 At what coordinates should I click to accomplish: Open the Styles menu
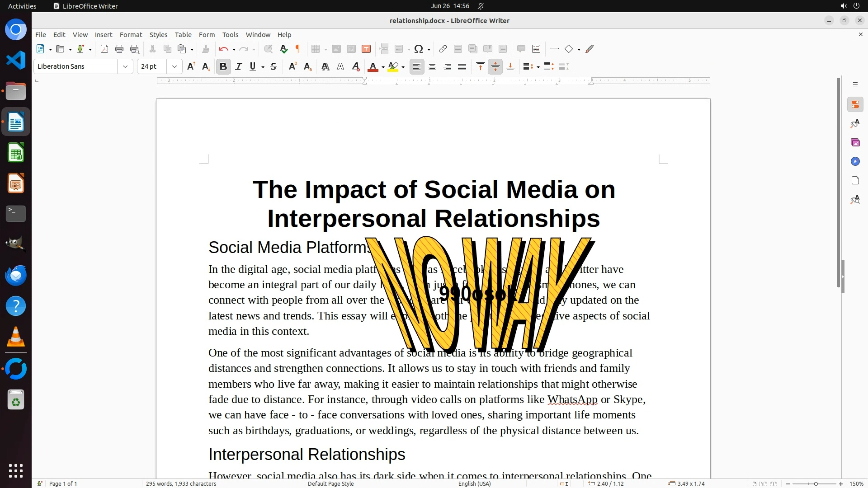coord(158,35)
